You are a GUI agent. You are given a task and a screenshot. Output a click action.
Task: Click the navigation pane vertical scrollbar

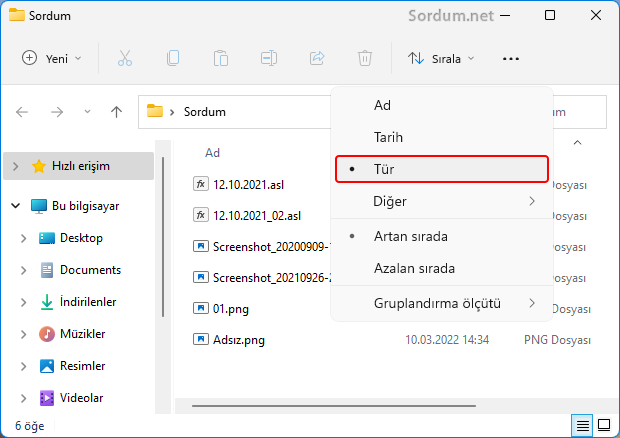pyautogui.click(x=163, y=237)
